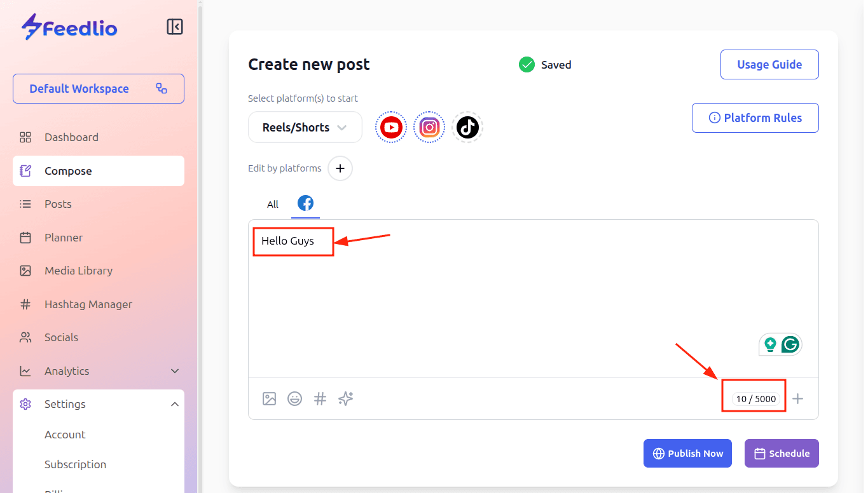The width and height of the screenshot is (868, 493).
Task: Click the Publish Now button
Action: [x=687, y=454]
